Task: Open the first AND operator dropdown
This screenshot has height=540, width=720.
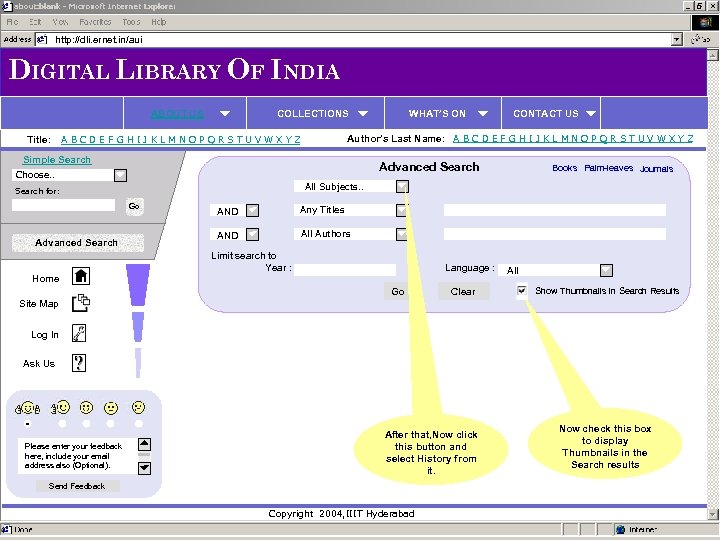Action: [x=253, y=211]
